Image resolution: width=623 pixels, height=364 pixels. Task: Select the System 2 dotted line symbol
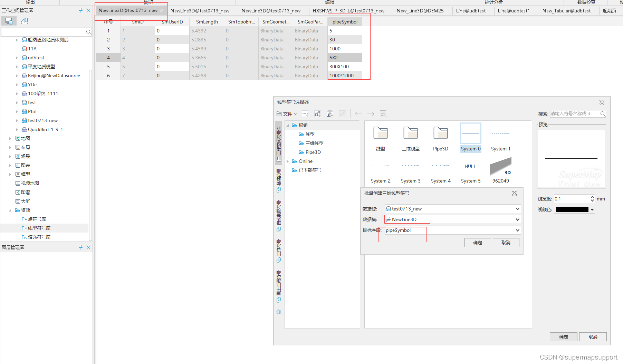[x=381, y=170]
